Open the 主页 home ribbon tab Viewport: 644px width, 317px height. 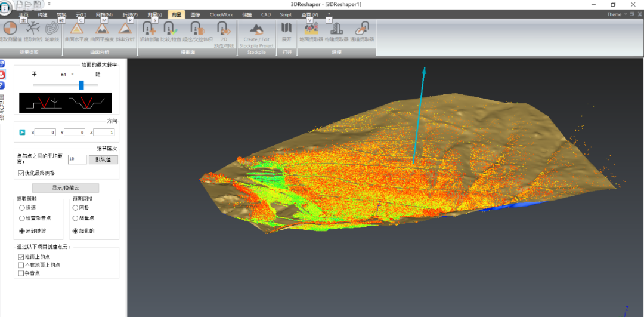pyautogui.click(x=23, y=14)
